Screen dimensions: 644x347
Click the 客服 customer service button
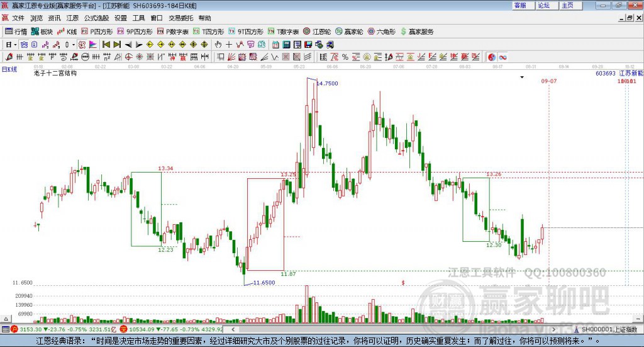[x=523, y=5]
